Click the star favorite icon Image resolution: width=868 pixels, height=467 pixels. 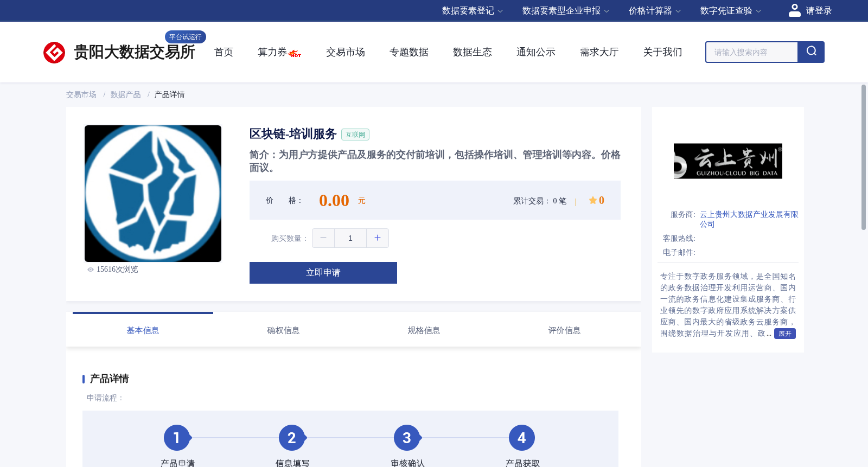pos(593,200)
